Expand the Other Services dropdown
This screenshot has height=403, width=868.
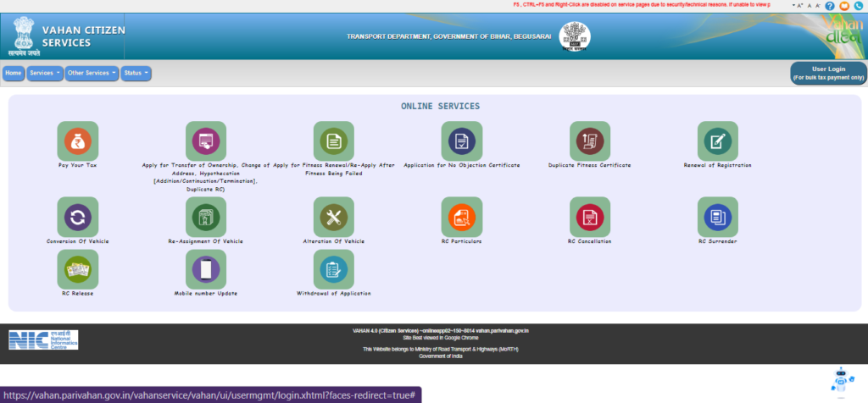click(x=92, y=74)
